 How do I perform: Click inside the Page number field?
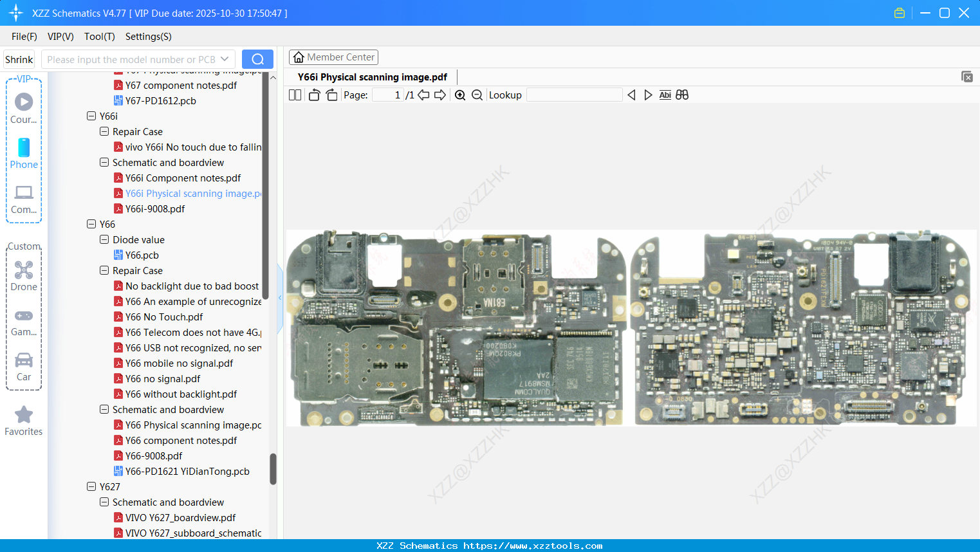click(386, 95)
